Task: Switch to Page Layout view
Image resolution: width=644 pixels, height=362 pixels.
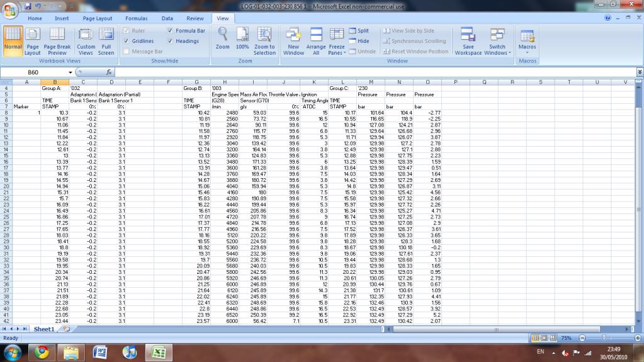Action: [x=33, y=41]
